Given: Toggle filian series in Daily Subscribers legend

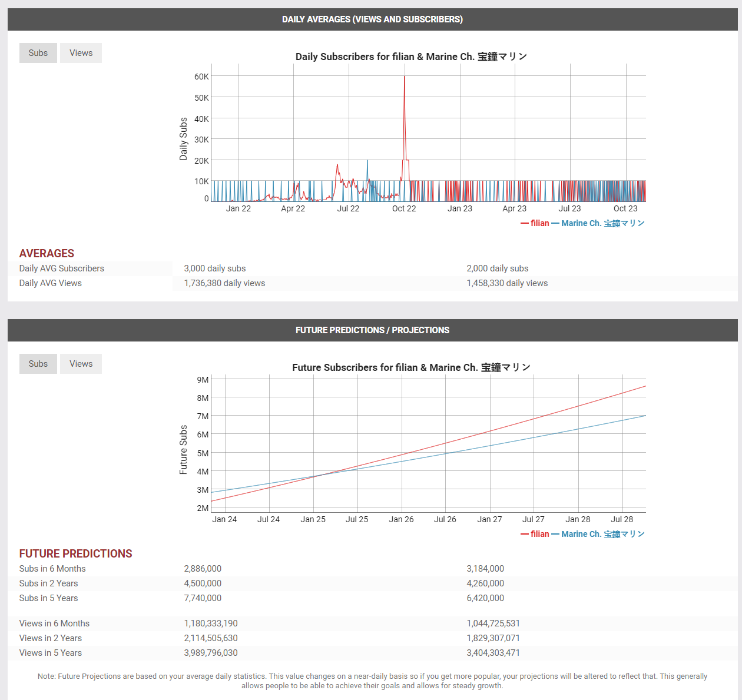Looking at the screenshot, I should (x=535, y=223).
